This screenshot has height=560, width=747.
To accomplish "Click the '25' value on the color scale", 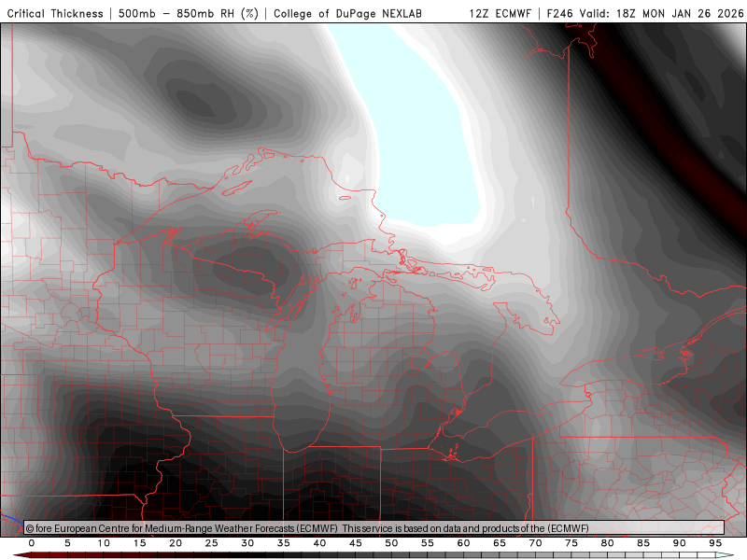I will pos(212,543).
